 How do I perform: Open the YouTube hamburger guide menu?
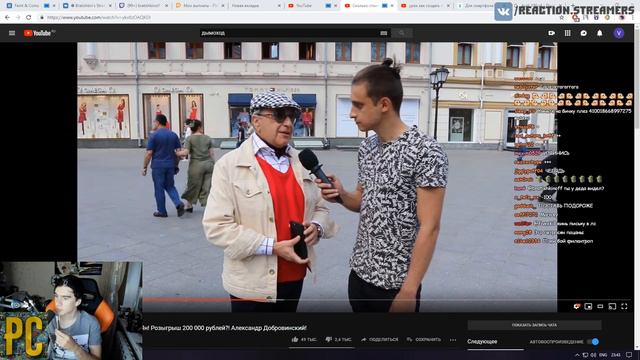(x=12, y=33)
